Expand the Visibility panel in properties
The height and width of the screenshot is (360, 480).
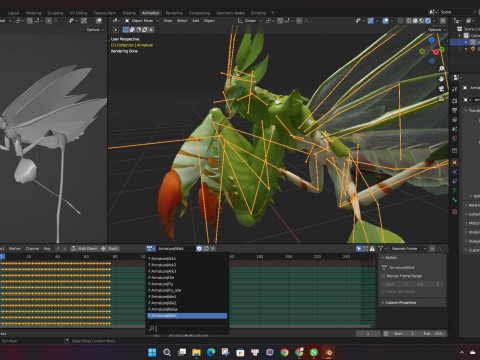(x=472, y=232)
